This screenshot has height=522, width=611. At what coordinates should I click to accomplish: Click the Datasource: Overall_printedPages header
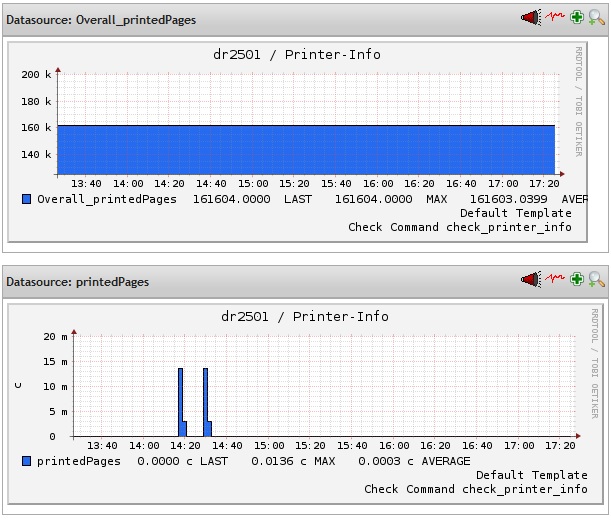101,20
